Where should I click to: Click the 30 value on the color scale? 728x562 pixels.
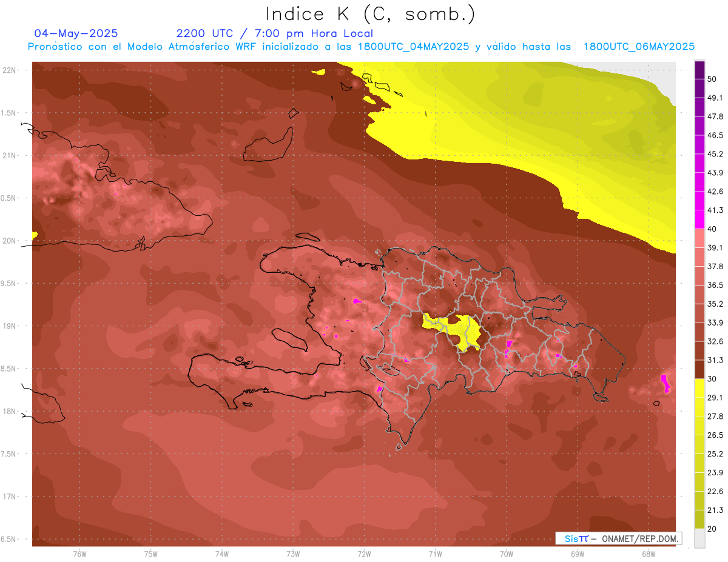click(x=713, y=379)
